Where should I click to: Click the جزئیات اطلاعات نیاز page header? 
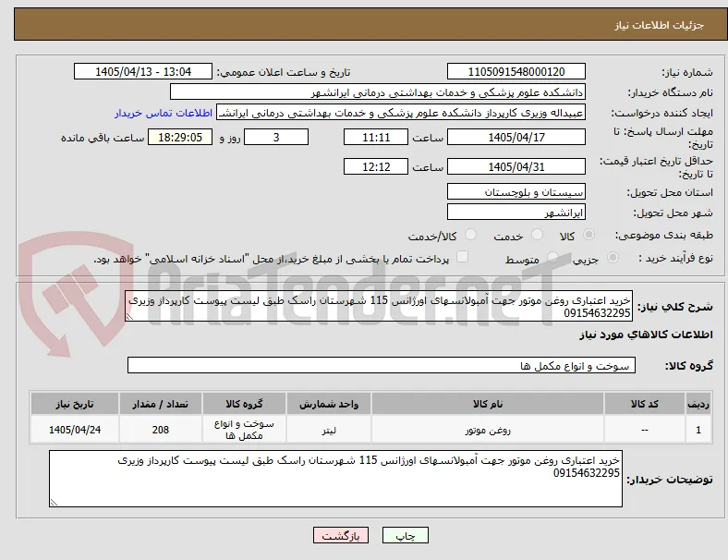[660, 25]
